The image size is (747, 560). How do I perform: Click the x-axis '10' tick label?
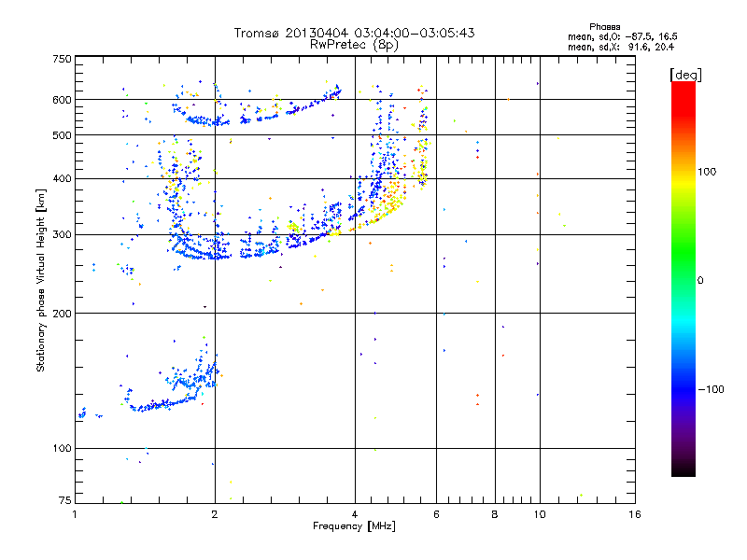pos(540,514)
